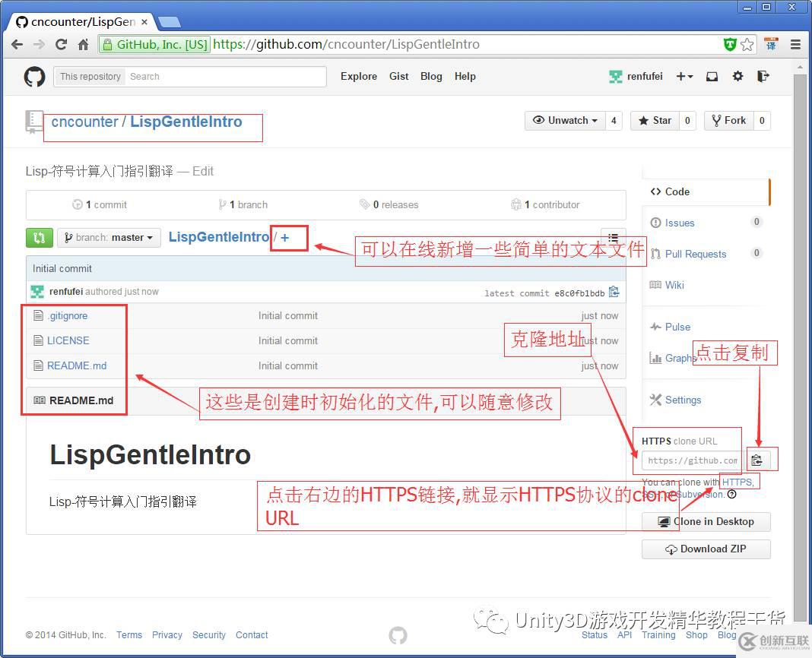Go back with the browser back arrow

[17, 45]
